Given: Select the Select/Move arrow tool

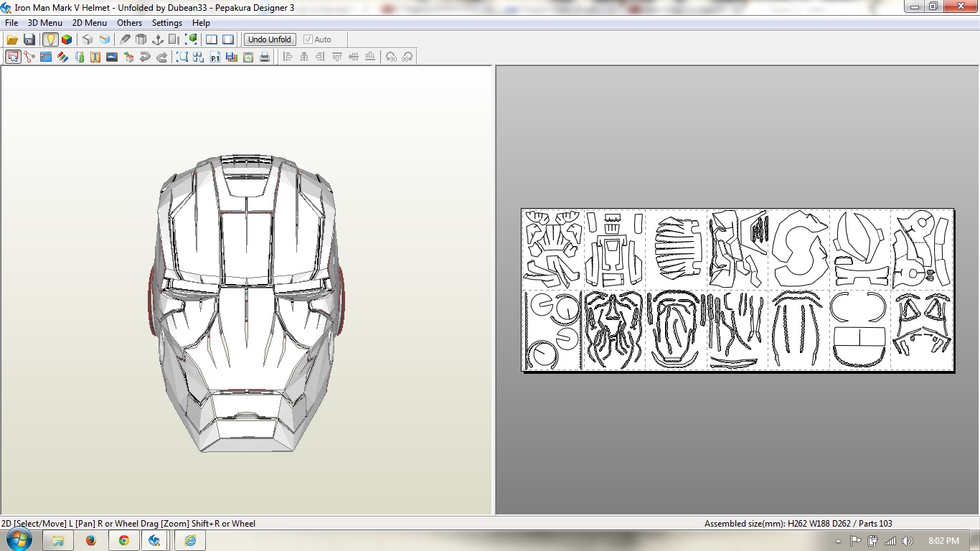Looking at the screenshot, I should (13, 57).
